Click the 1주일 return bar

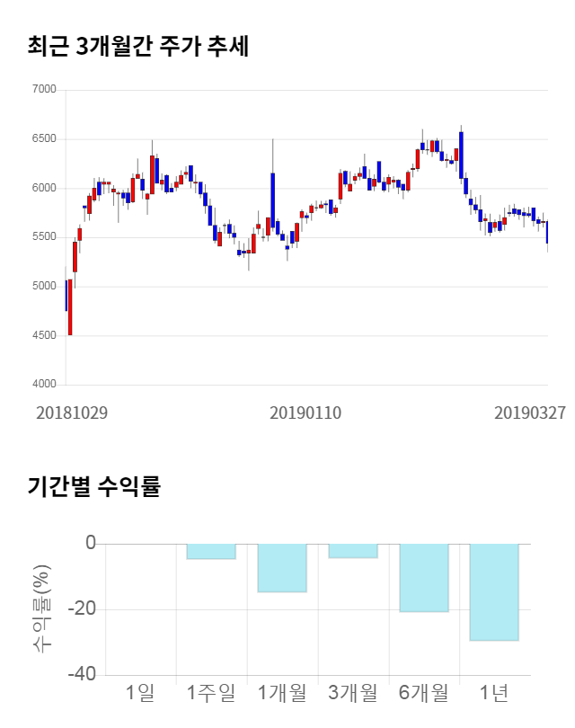(x=211, y=551)
